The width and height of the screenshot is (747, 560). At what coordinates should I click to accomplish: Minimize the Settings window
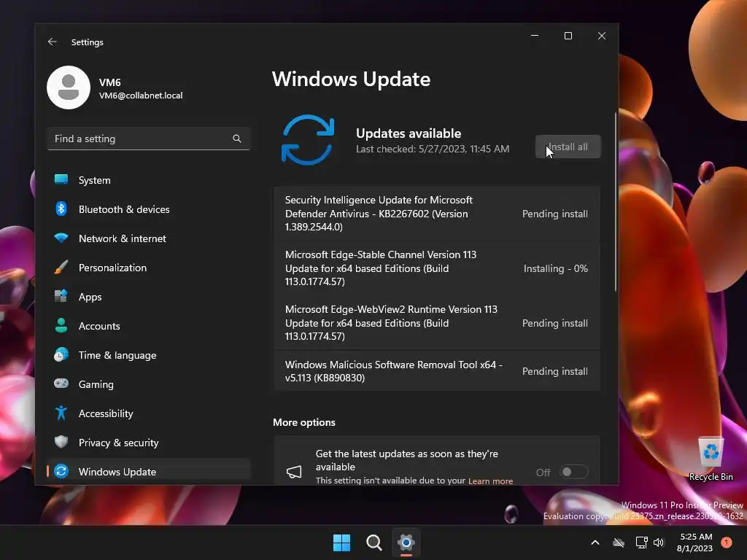pos(535,36)
